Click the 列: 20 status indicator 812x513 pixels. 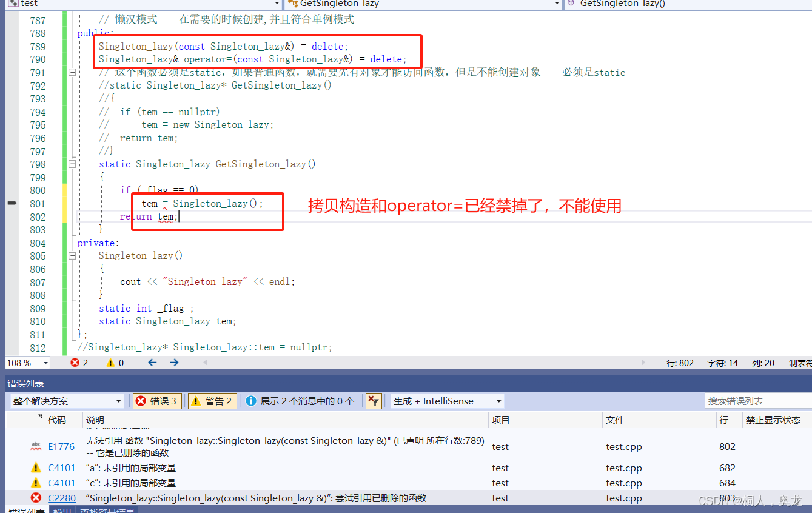[763, 363]
